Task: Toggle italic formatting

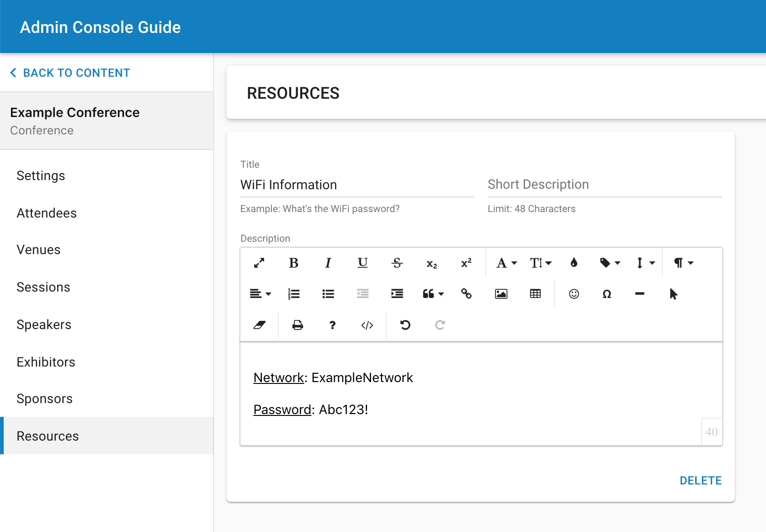Action: click(x=328, y=263)
